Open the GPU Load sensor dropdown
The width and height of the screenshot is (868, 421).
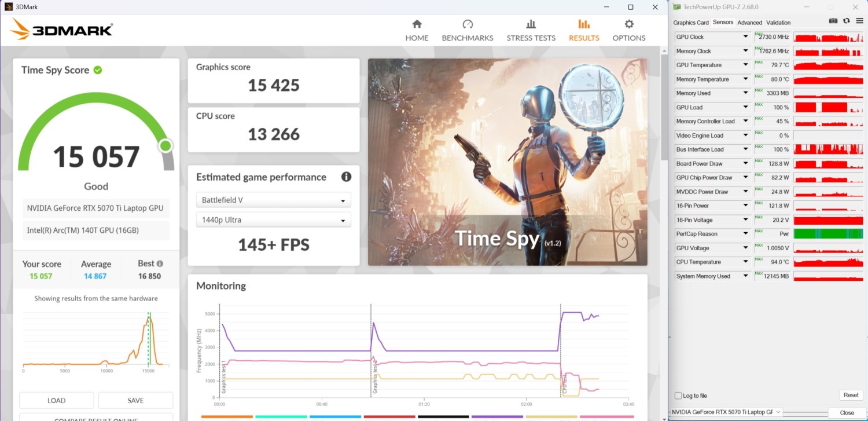(746, 107)
